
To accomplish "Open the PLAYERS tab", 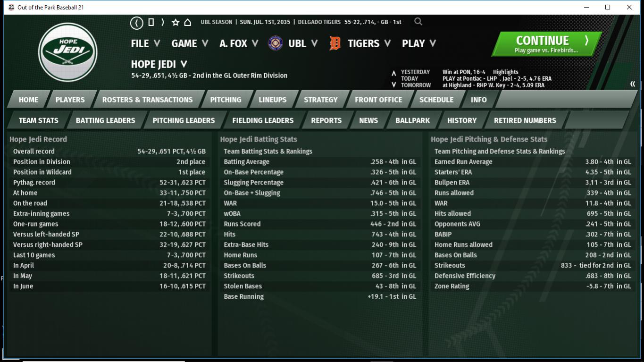I will pos(70,100).
